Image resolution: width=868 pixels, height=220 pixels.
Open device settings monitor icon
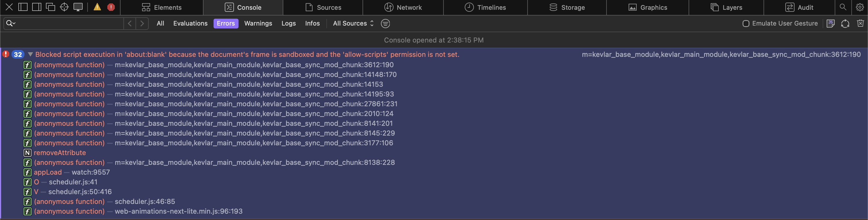pyautogui.click(x=78, y=7)
